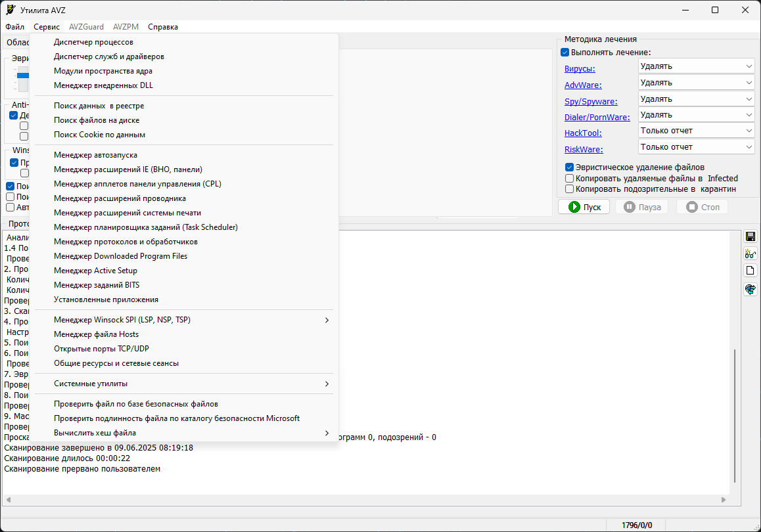Toggle the checked 'Пр…' checkbox under Wins group
Viewport: 761px width, 532px height.
point(14,162)
